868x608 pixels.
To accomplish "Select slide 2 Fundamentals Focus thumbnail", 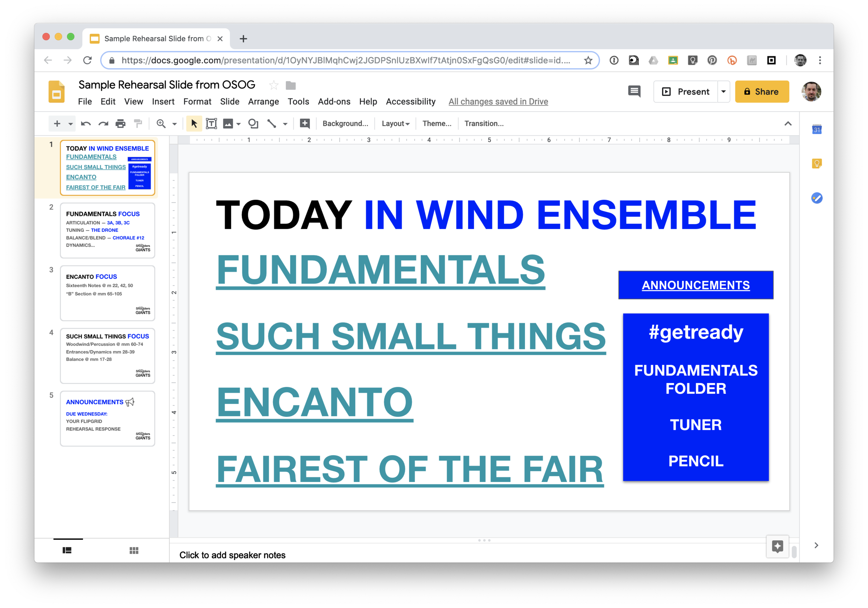I will tap(107, 231).
